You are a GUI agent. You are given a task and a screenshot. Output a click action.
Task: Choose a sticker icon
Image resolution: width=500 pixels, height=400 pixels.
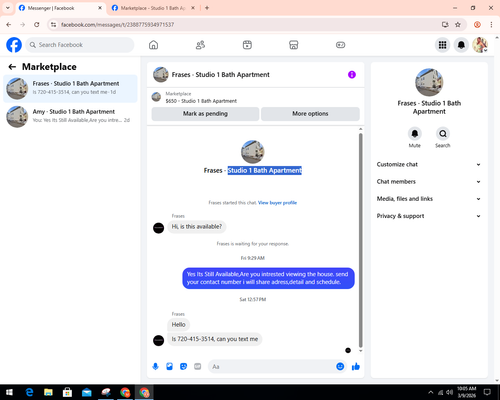click(183, 367)
